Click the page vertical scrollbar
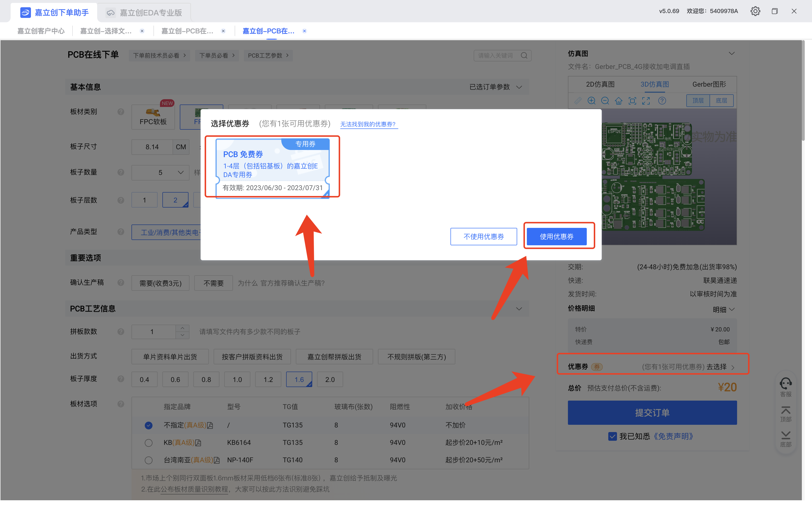812x508 pixels. click(803, 91)
